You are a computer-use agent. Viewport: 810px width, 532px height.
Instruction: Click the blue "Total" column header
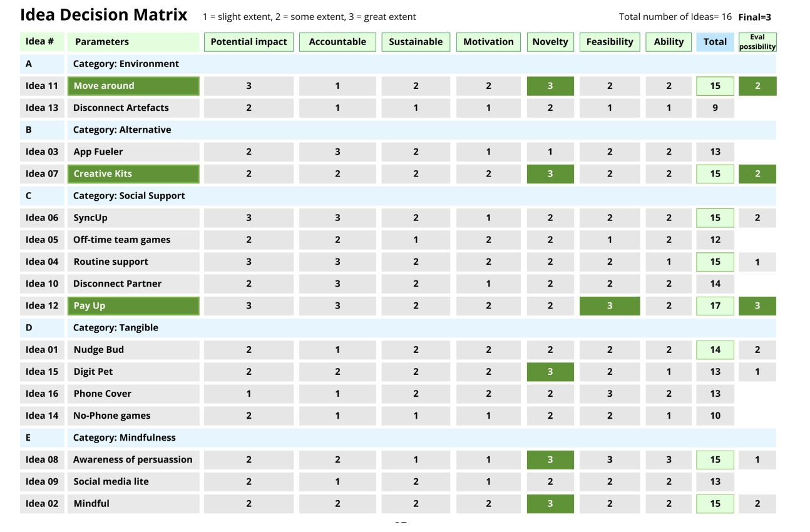click(x=715, y=42)
